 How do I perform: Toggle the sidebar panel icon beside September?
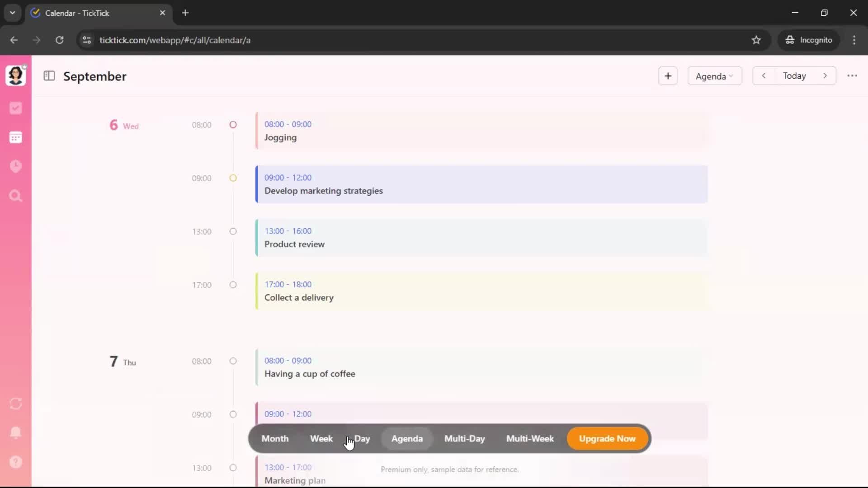tap(49, 76)
